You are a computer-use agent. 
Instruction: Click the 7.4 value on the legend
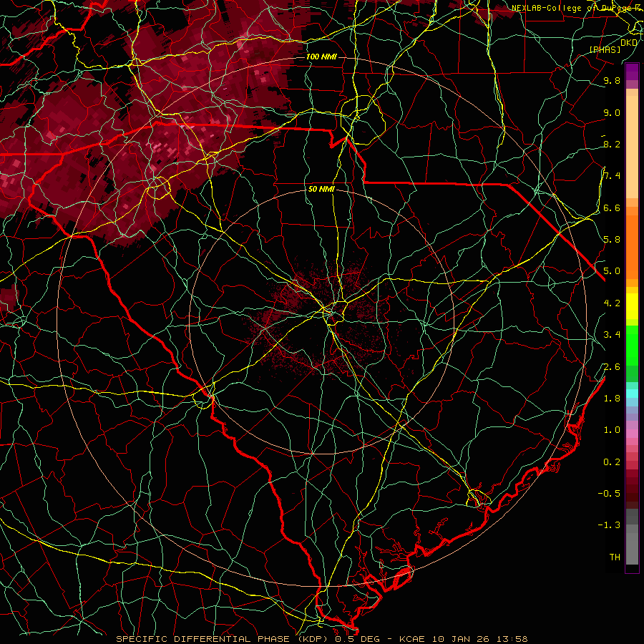pyautogui.click(x=612, y=176)
